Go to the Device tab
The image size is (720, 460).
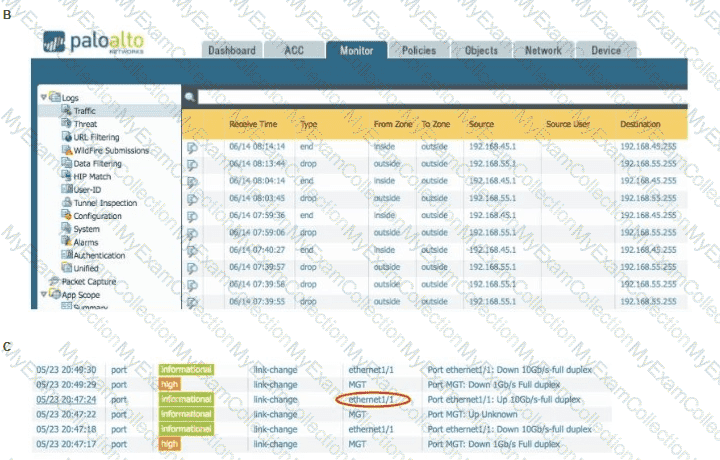pyautogui.click(x=605, y=50)
